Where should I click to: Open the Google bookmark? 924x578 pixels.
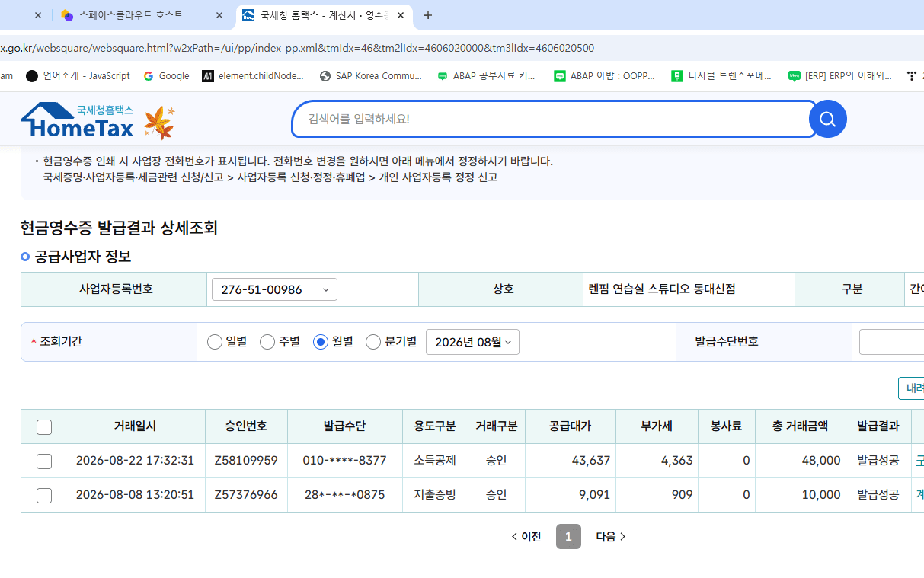(166, 76)
